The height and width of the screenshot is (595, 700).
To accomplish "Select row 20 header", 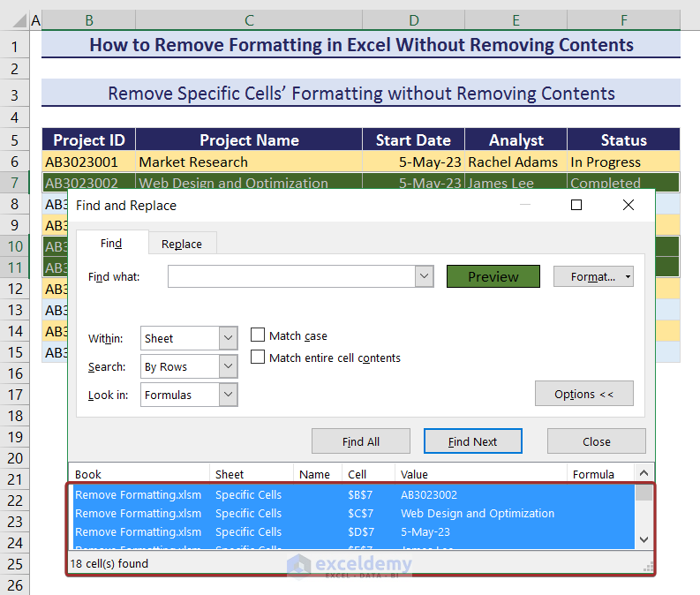I will point(15,458).
